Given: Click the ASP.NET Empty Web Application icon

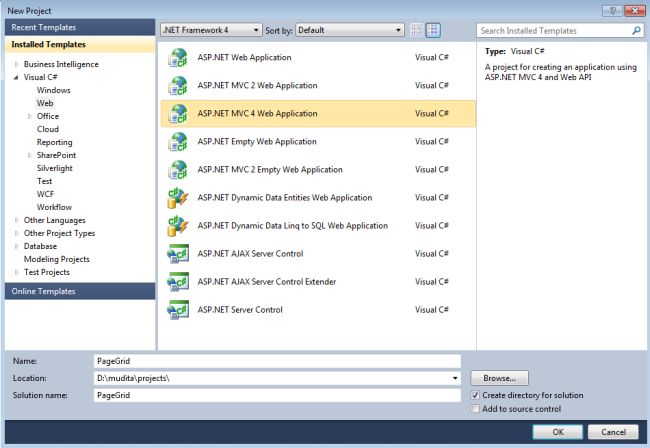Looking at the screenshot, I should (178, 142).
